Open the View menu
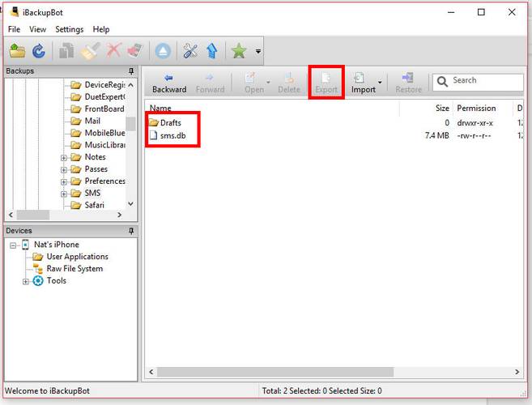This screenshot has height=405, width=532. 37,29
